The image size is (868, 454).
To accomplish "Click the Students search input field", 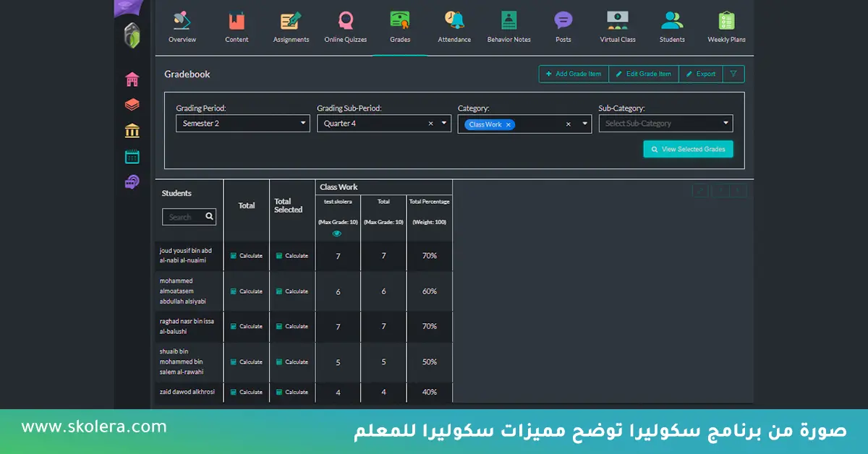I will [182, 217].
